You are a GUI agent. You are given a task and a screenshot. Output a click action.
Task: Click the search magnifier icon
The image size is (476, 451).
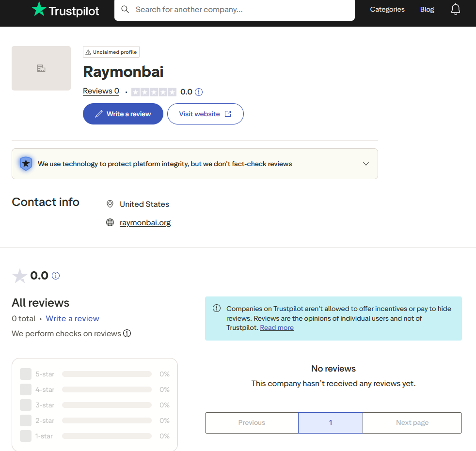tap(125, 10)
